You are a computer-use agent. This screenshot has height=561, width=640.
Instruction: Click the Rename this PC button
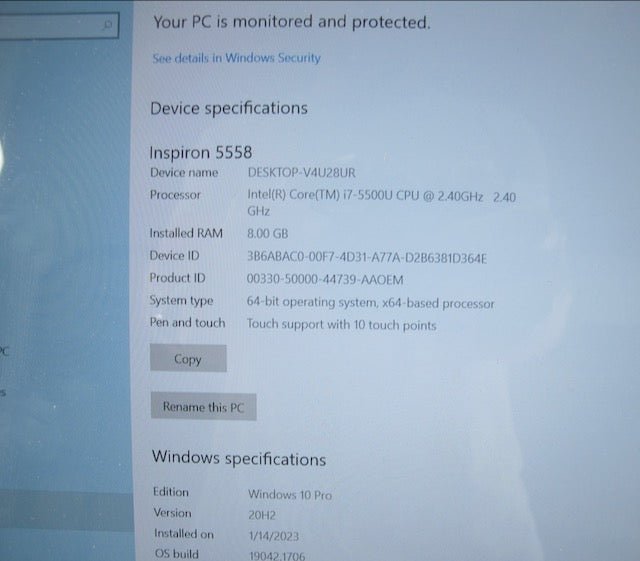click(x=204, y=406)
